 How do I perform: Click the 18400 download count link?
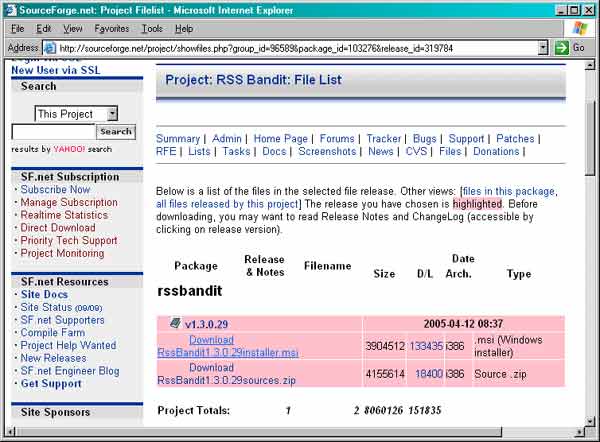[x=429, y=374]
